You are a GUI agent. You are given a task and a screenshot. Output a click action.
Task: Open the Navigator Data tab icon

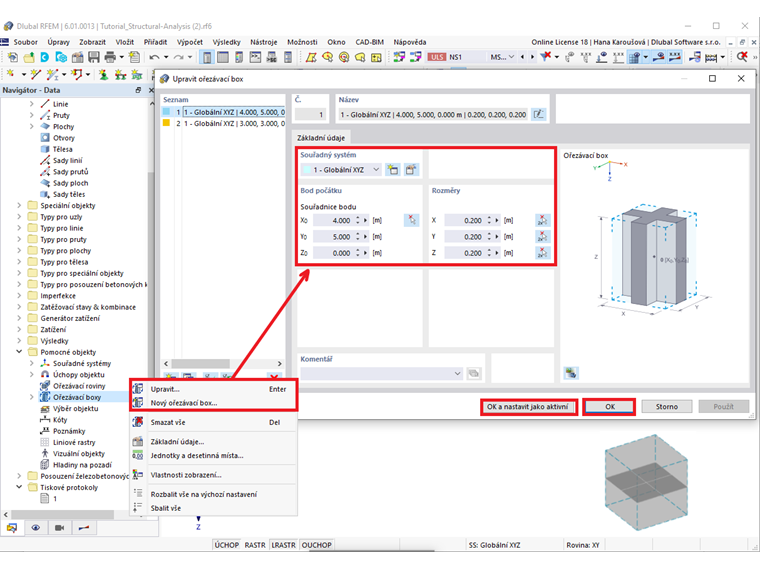(12, 527)
